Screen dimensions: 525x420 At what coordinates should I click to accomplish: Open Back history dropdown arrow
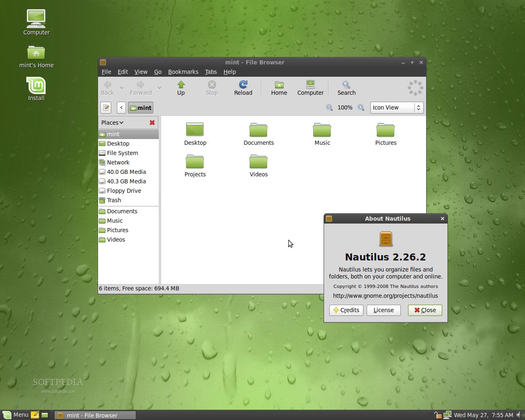[x=121, y=87]
